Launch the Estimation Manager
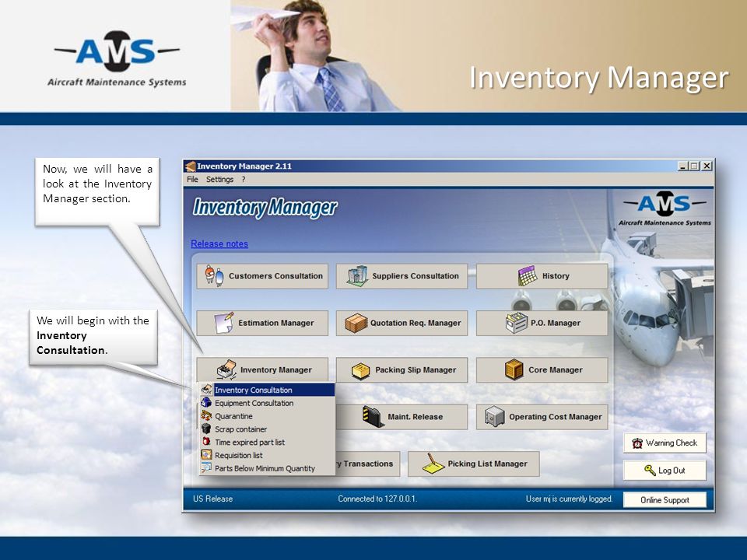The height and width of the screenshot is (560, 747). pos(262,323)
